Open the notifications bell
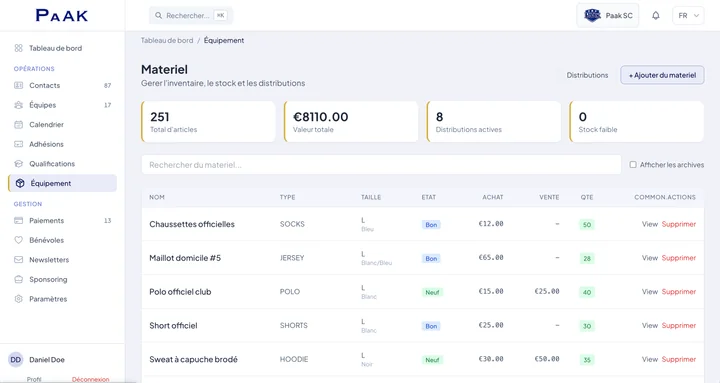The height and width of the screenshot is (383, 720). point(656,16)
